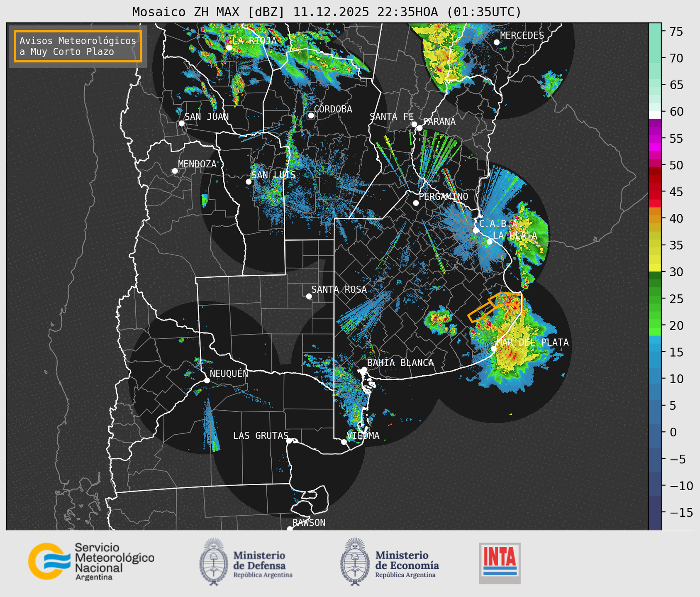The image size is (700, 597).
Task: Click the LA PLATA city marker dot
Action: (x=490, y=242)
